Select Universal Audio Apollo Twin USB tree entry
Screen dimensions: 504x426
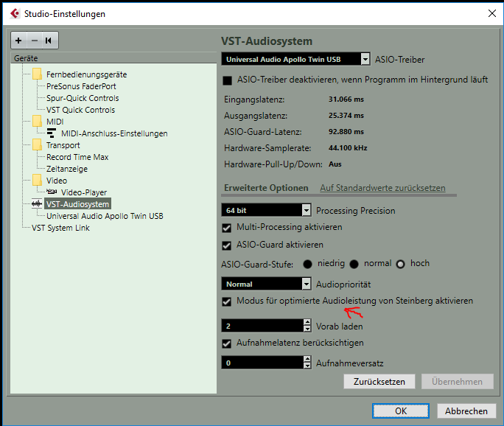coord(105,216)
